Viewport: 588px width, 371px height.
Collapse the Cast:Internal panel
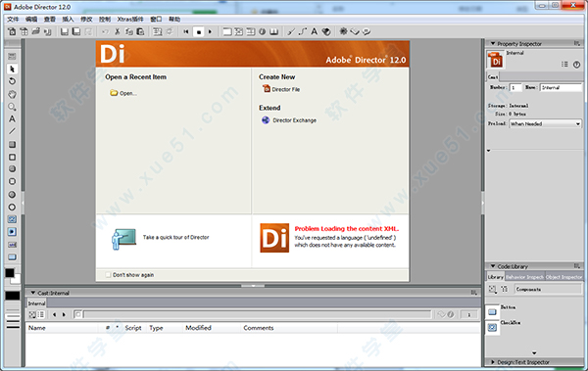tap(32, 293)
